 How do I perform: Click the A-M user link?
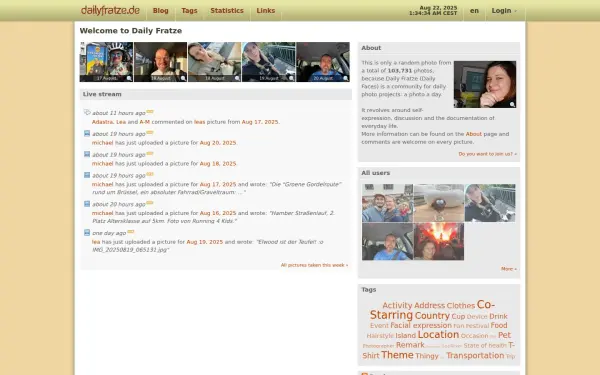pyautogui.click(x=145, y=122)
